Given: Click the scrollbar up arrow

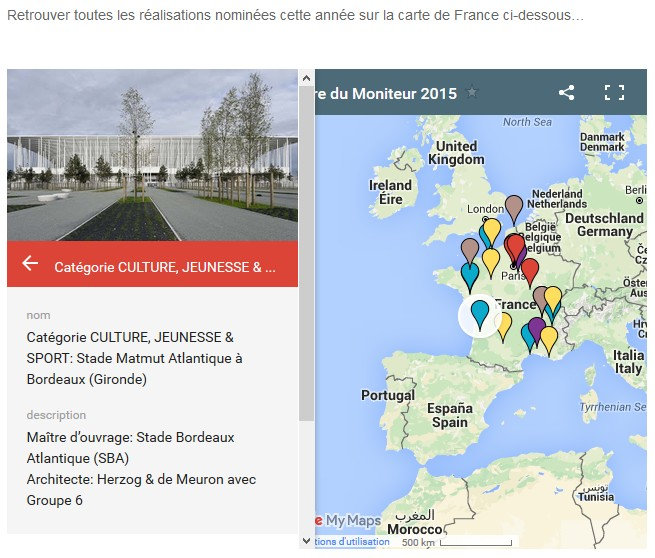Looking at the screenshot, I should [306, 78].
